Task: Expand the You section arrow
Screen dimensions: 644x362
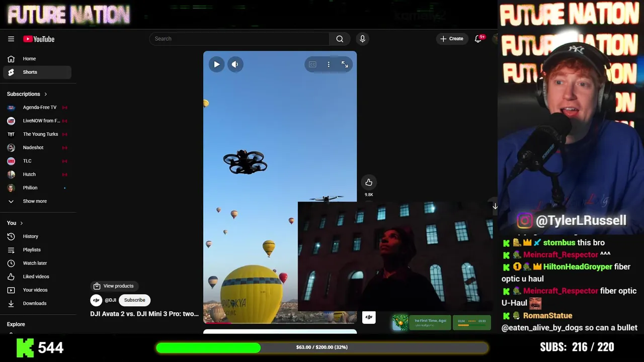Action: coord(22,223)
